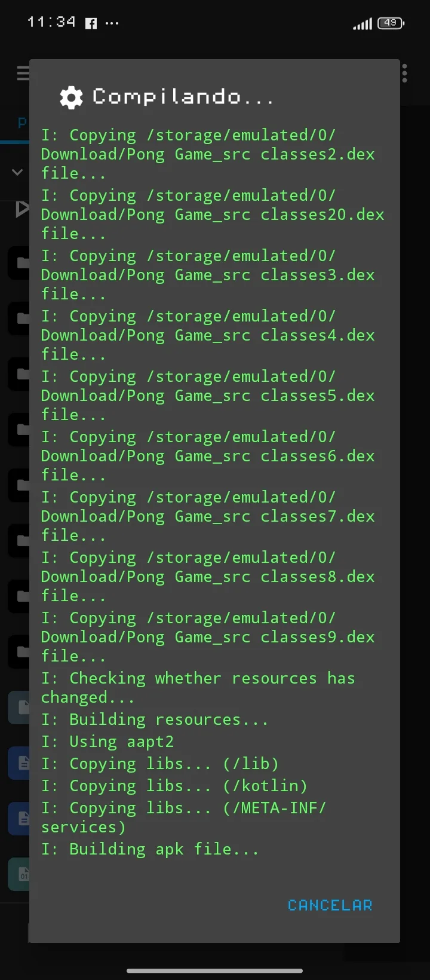Tap the Compilando... dialog title
This screenshot has height=980, width=430.
pos(183,97)
